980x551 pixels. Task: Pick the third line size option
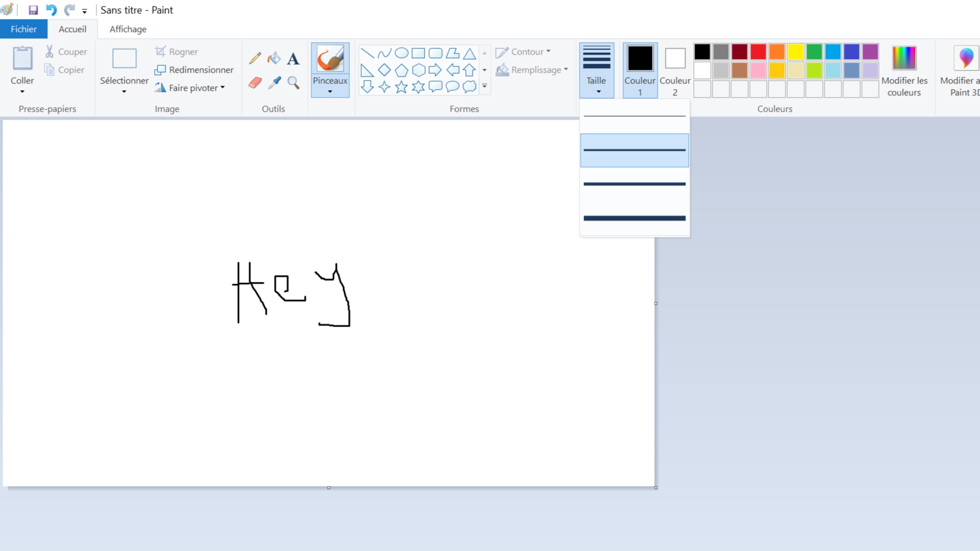pos(634,184)
